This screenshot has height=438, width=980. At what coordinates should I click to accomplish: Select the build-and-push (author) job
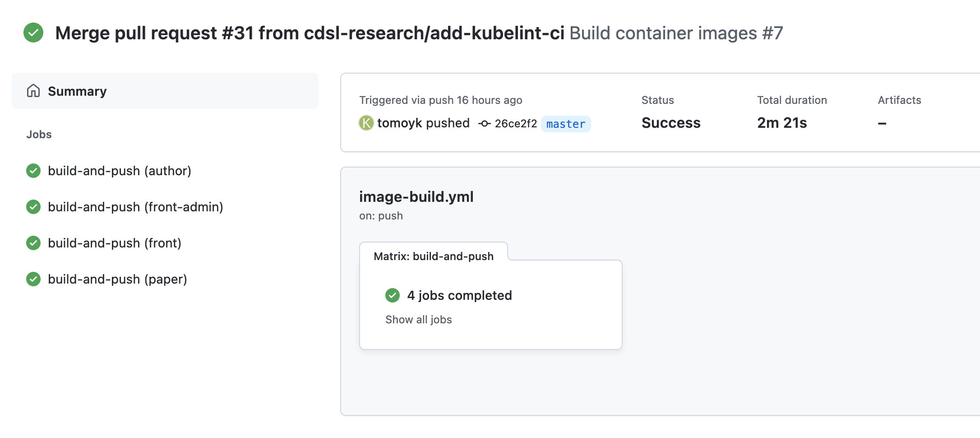coord(120,171)
